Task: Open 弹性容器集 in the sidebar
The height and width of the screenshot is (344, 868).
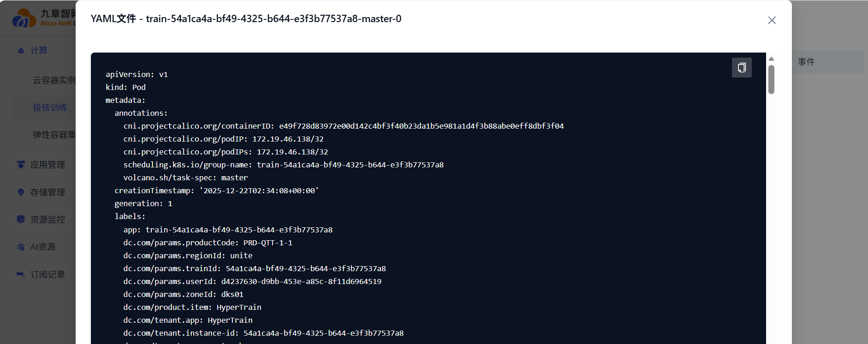Action: [x=54, y=135]
